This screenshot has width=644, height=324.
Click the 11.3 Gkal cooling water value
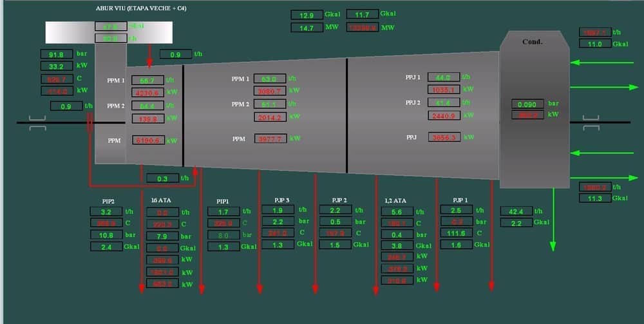pyautogui.click(x=596, y=198)
